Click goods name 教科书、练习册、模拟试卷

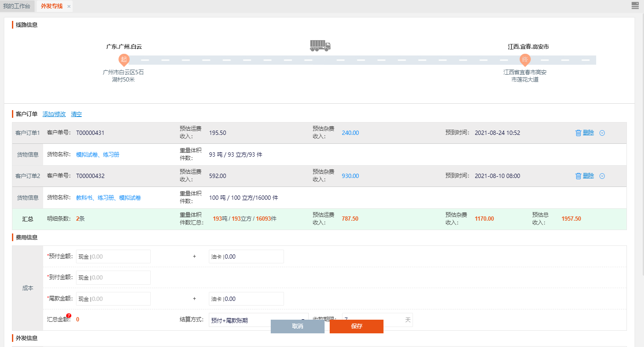pos(108,198)
